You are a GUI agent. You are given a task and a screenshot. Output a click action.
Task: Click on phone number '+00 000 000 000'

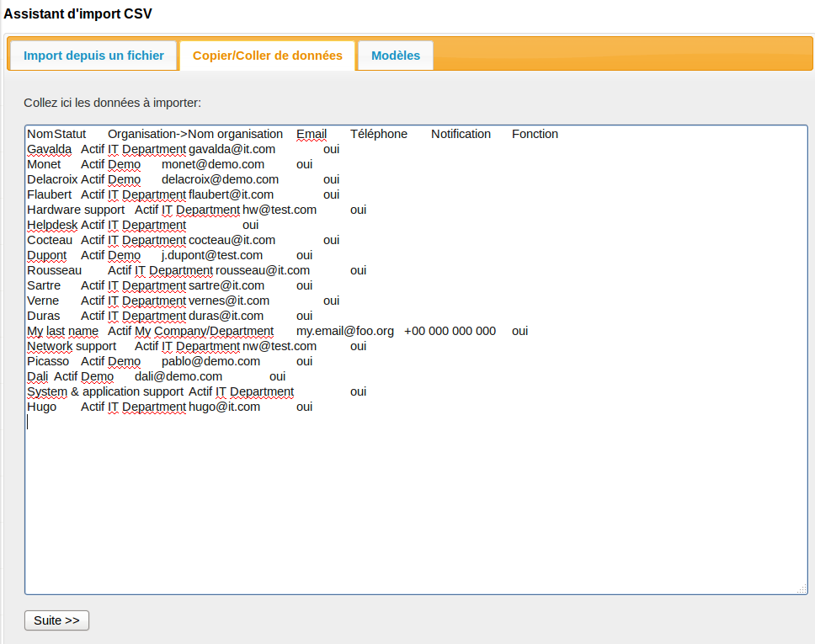point(450,332)
